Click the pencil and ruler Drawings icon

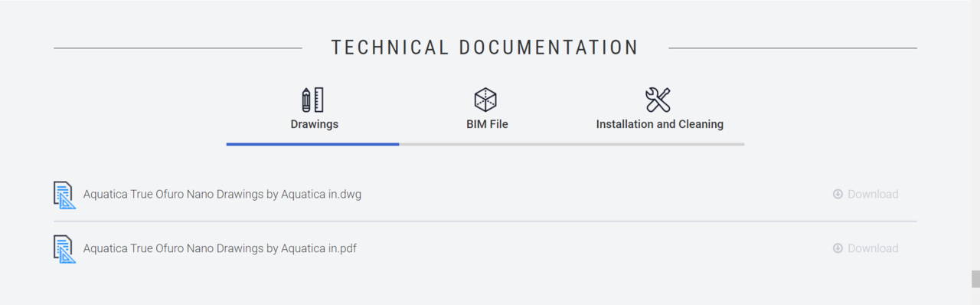[313, 100]
